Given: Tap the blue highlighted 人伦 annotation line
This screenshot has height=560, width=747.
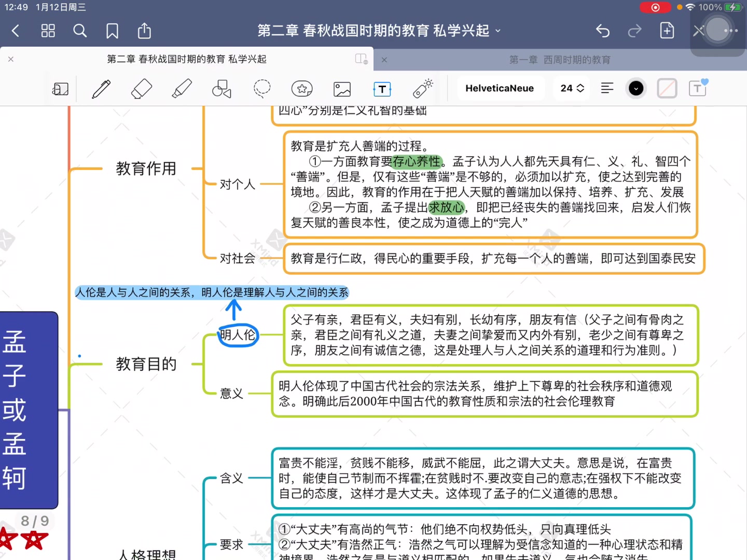Looking at the screenshot, I should [212, 292].
